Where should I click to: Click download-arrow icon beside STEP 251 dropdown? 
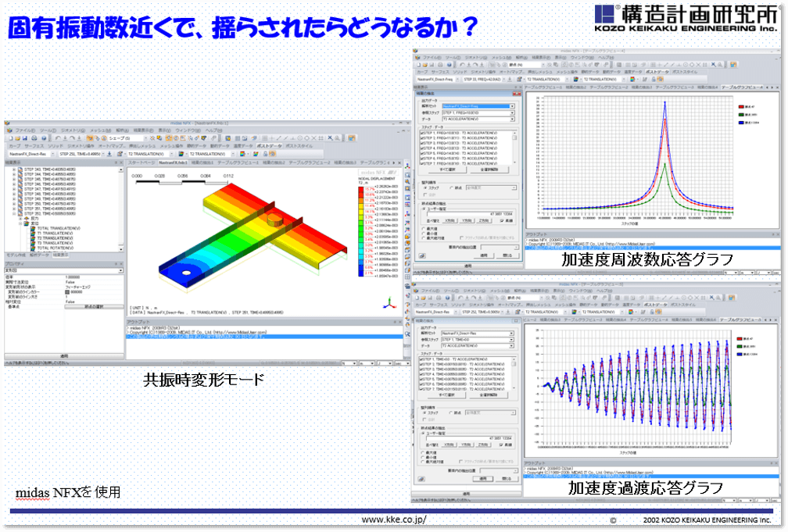[x=109, y=154]
